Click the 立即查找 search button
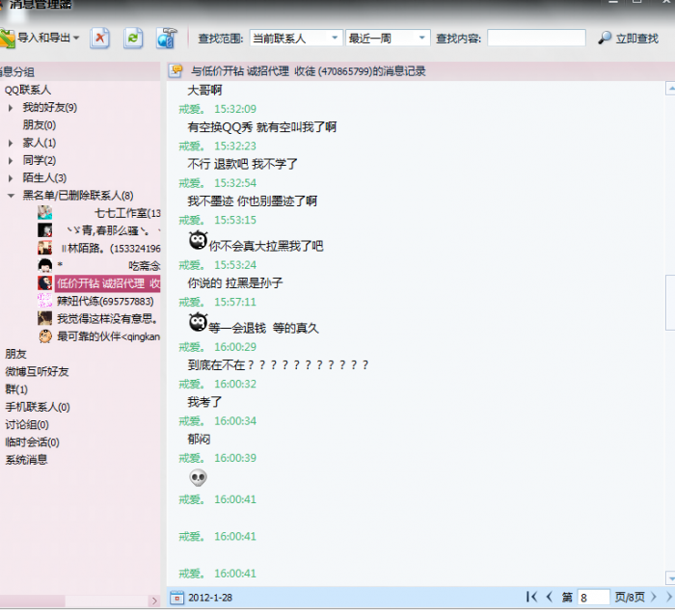Screen dimensions: 675x616 pyautogui.click(x=629, y=39)
